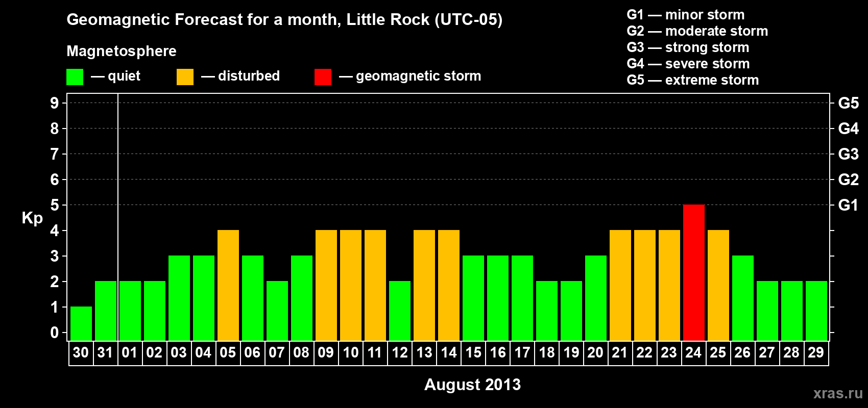This screenshot has height=408, width=868.
Task: Click the green bar for day 12
Action: pyautogui.click(x=400, y=311)
